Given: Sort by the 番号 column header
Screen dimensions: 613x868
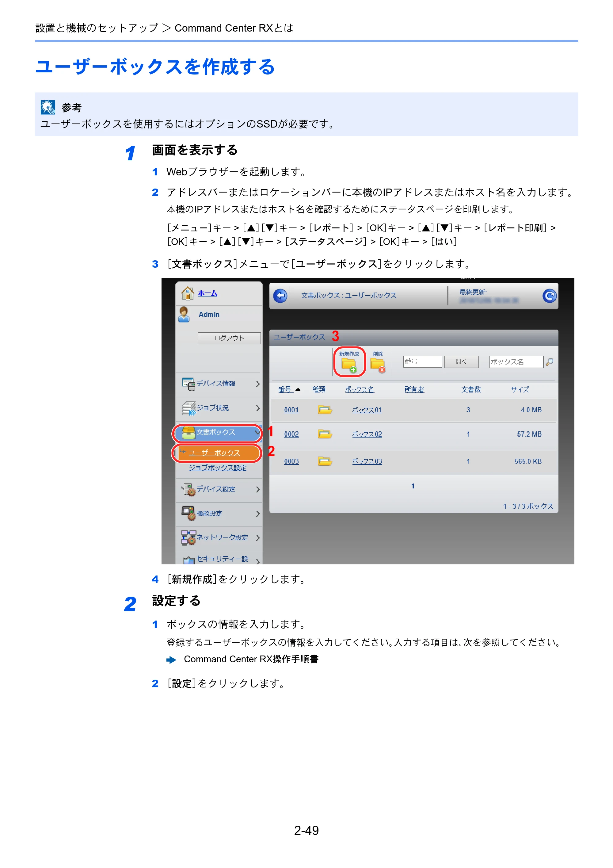Looking at the screenshot, I should (x=286, y=389).
